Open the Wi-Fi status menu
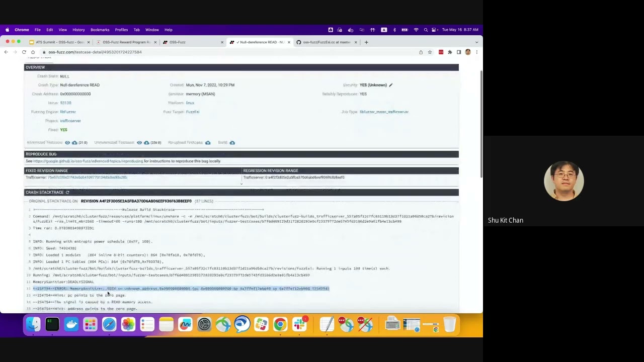Image resolution: width=644 pixels, height=362 pixels. (x=416, y=30)
